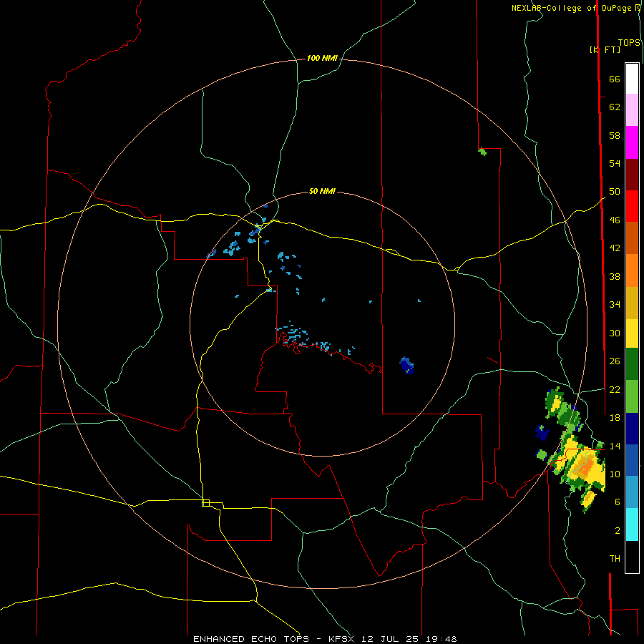The width and height of the screenshot is (644, 644).
Task: Click the 50 NMI range ring label
Action: [x=322, y=191]
